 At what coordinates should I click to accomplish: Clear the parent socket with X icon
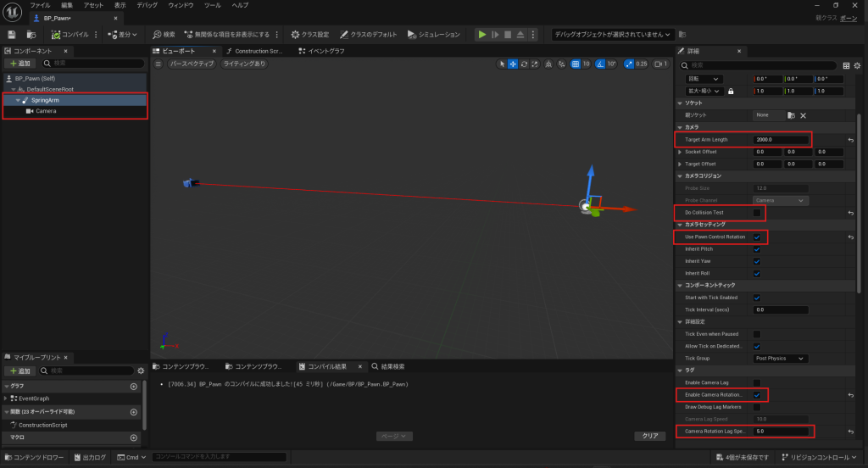pos(803,115)
